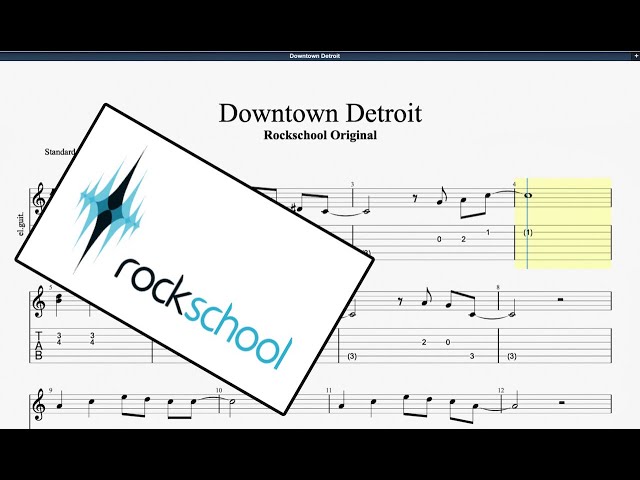This screenshot has width=640, height=480.
Task: Select fret 0 in measure 7 tablature
Action: (x=448, y=342)
